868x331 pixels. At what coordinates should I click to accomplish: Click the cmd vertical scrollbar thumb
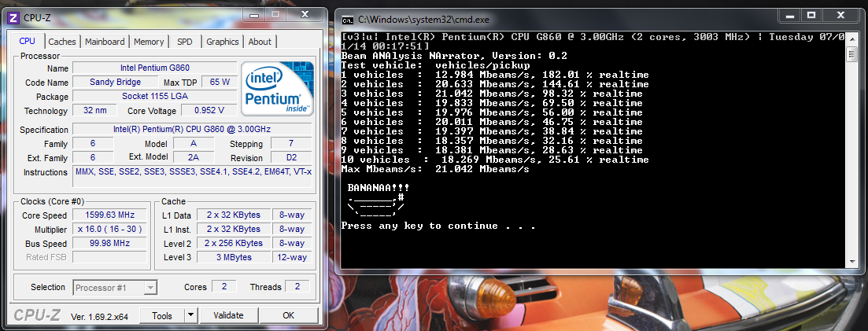click(852, 54)
